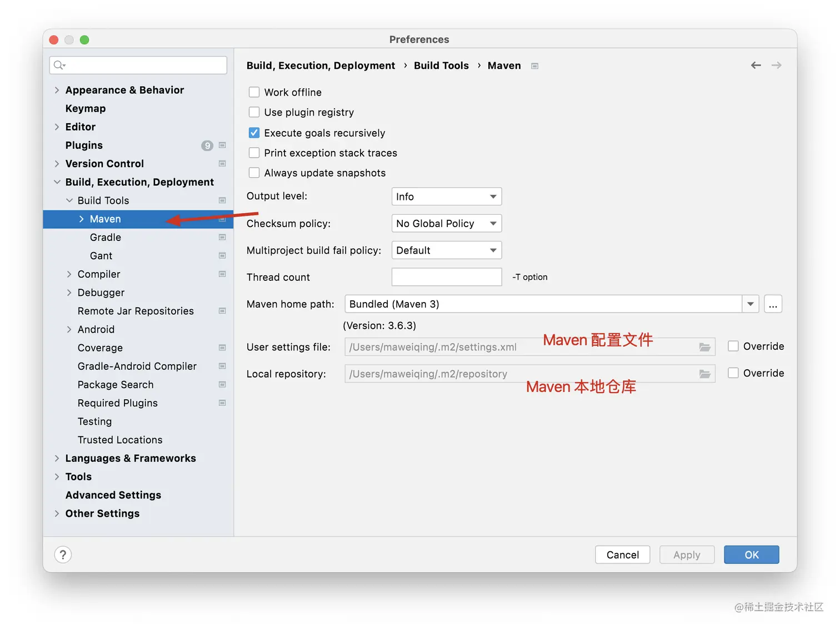Select Gradle under Build Tools
The height and width of the screenshot is (629, 840).
click(106, 237)
